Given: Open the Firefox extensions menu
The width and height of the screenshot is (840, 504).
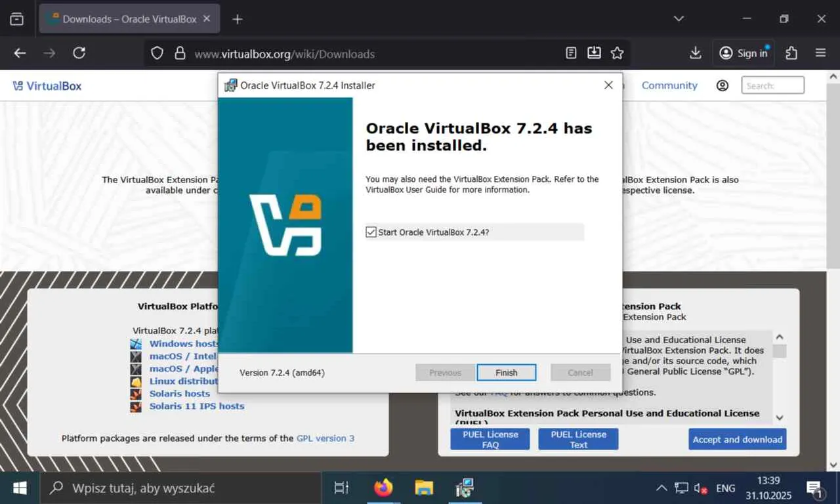Looking at the screenshot, I should point(791,53).
